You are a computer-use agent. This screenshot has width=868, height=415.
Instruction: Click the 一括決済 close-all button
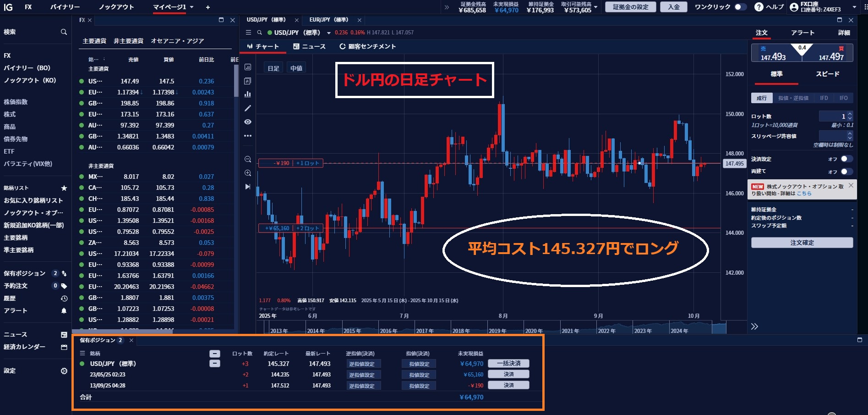(x=508, y=363)
